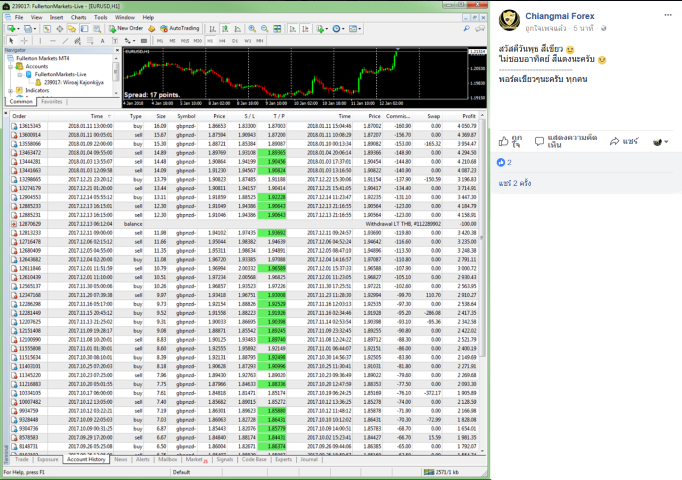Draw a horizontal line tool

(x=53, y=41)
